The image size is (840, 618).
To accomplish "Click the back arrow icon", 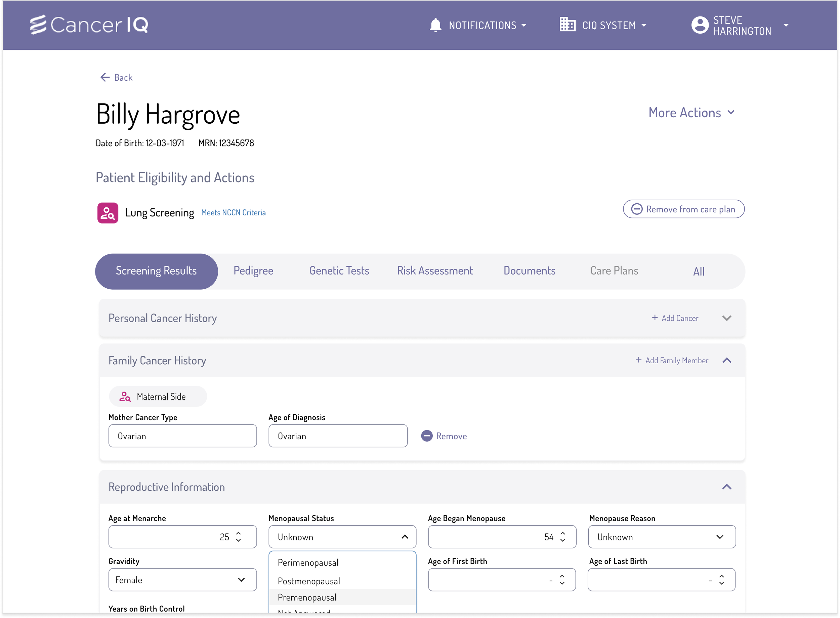I will [x=105, y=77].
